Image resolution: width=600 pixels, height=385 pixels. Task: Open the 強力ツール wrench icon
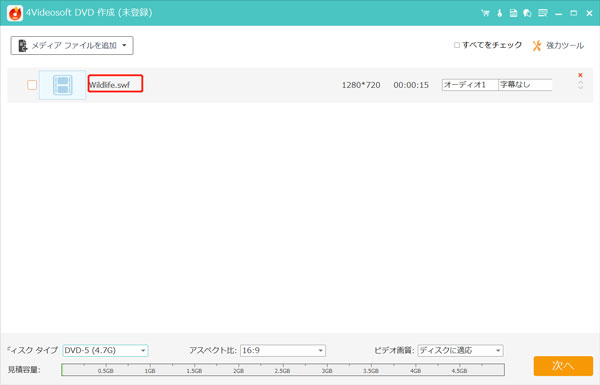(537, 46)
